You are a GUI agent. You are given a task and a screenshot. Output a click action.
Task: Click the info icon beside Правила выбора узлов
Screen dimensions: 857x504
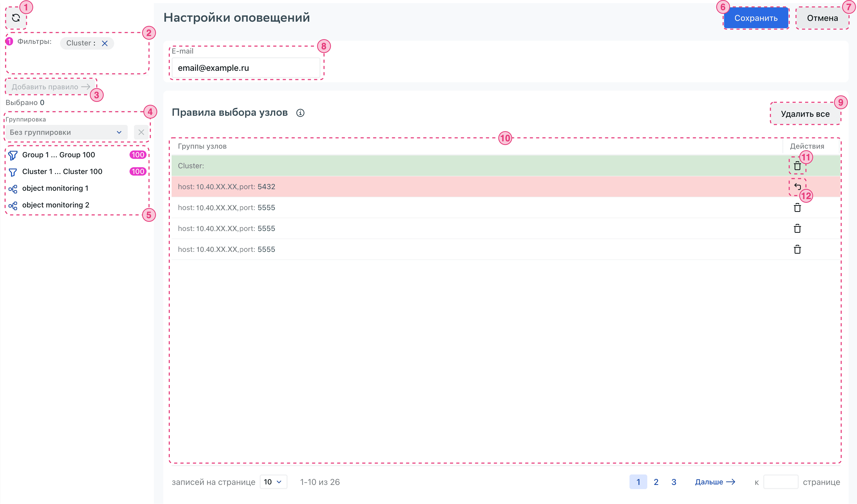pos(300,113)
